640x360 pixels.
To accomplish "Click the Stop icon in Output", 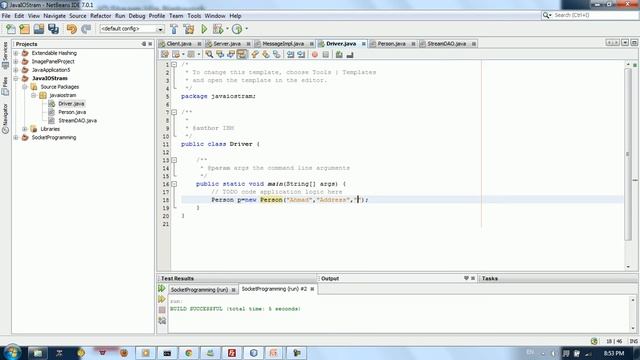I will pos(162,310).
